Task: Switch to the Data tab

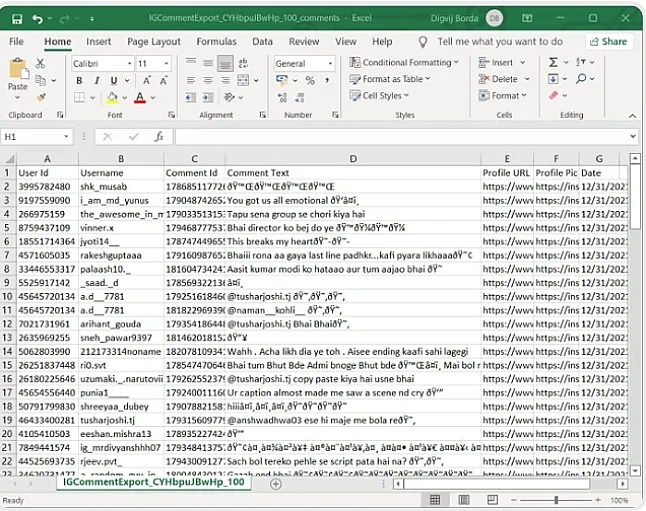Action: pos(262,42)
